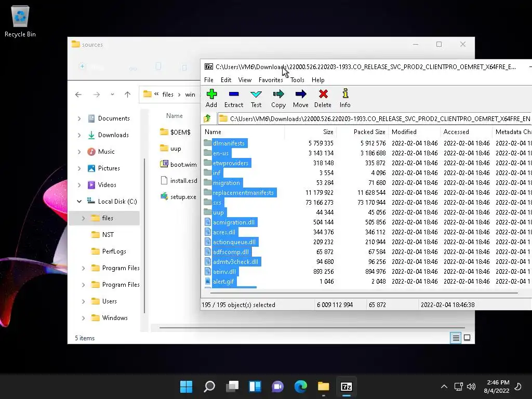This screenshot has width=532, height=399.
Task: Expand the Music tree node
Action: pyautogui.click(x=79, y=152)
